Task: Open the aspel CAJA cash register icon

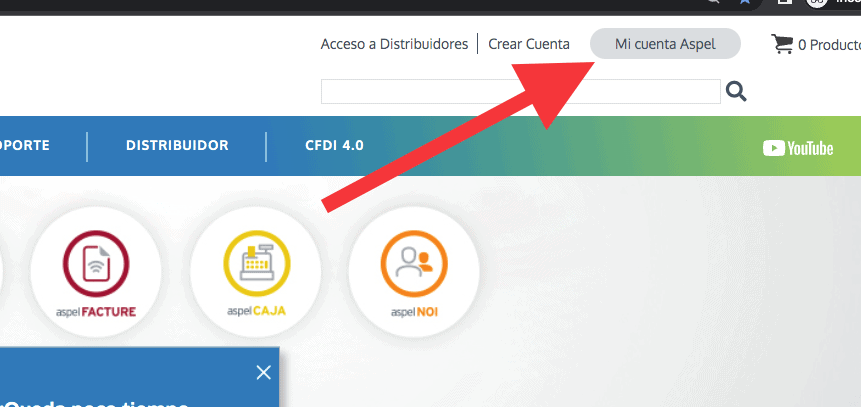Action: point(256,272)
